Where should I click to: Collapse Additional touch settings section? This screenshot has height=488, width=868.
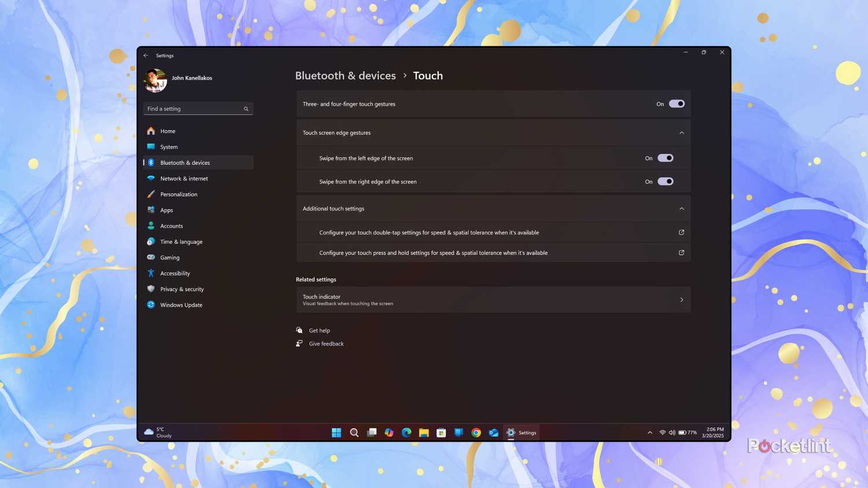(x=681, y=209)
